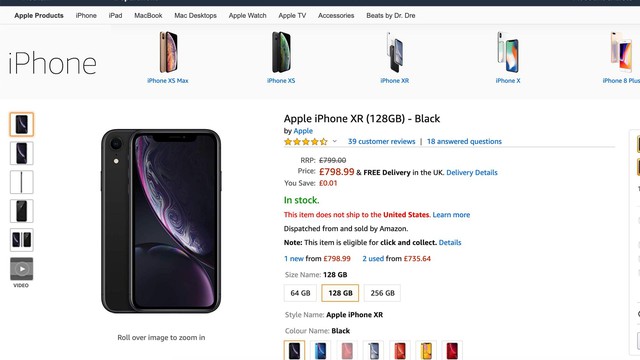The height and width of the screenshot is (360, 640).
Task: Choose the 128 GB size option
Action: click(340, 293)
